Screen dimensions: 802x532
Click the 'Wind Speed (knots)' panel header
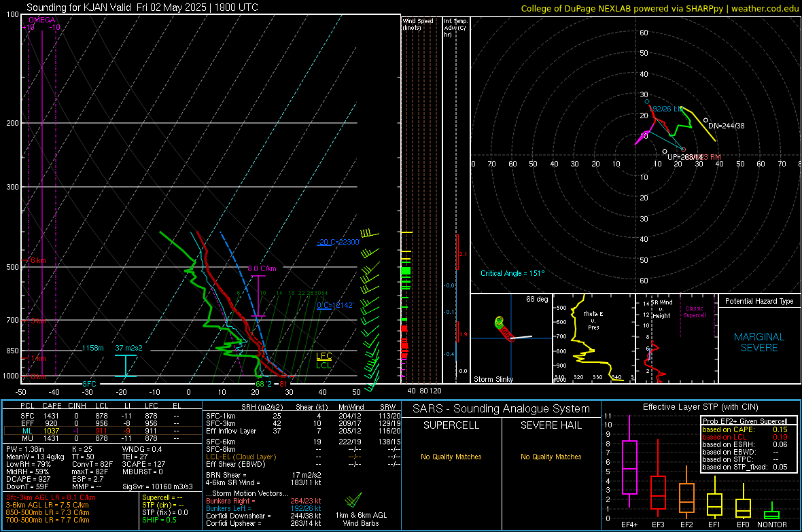click(x=418, y=24)
